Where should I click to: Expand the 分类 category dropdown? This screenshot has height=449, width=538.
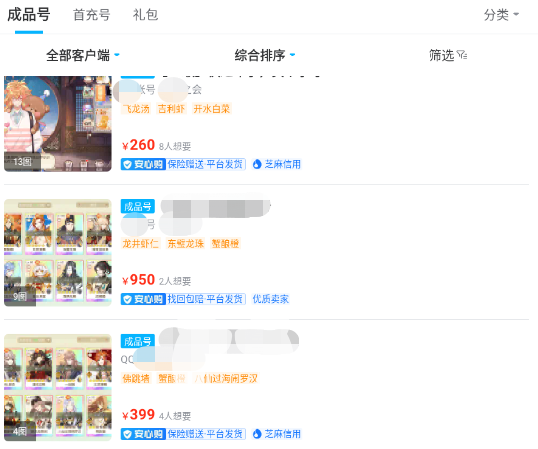point(501,15)
